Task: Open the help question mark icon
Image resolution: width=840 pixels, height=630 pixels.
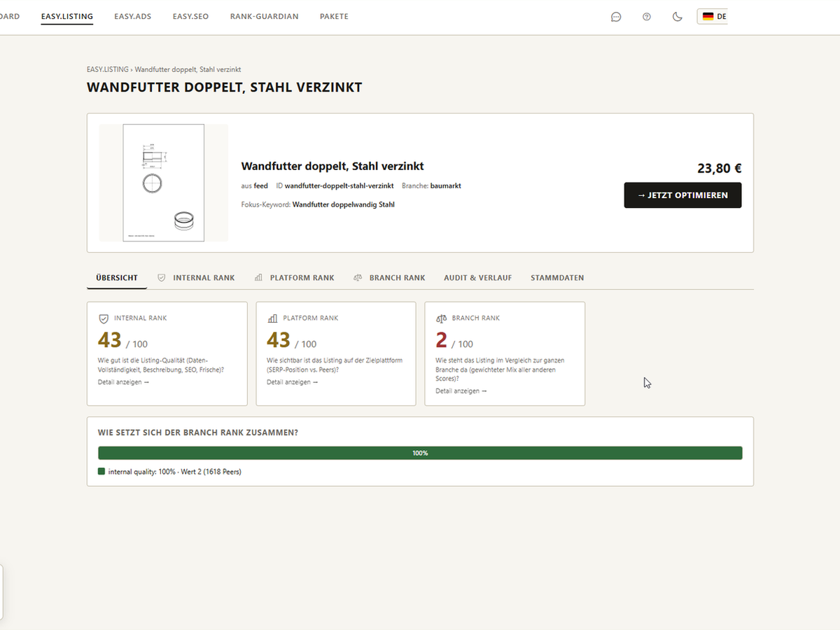Action: 647,17
